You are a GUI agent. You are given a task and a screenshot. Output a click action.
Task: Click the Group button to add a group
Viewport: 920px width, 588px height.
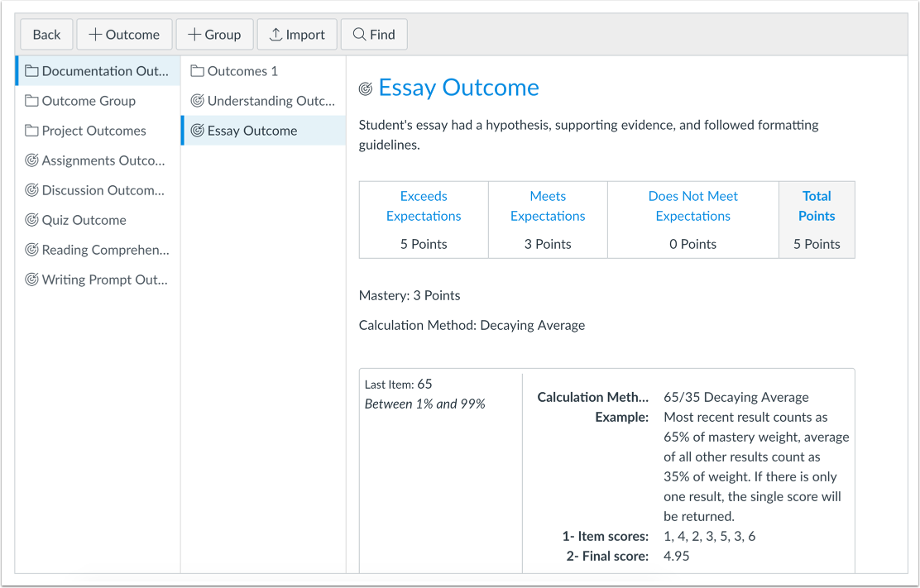click(214, 34)
